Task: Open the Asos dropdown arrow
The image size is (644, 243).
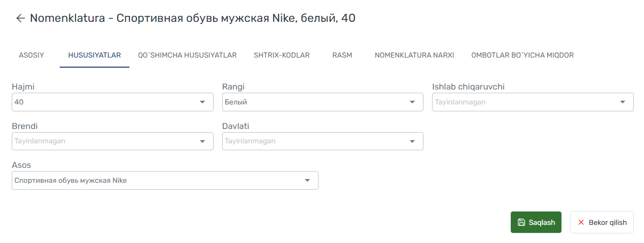Action: [307, 181]
